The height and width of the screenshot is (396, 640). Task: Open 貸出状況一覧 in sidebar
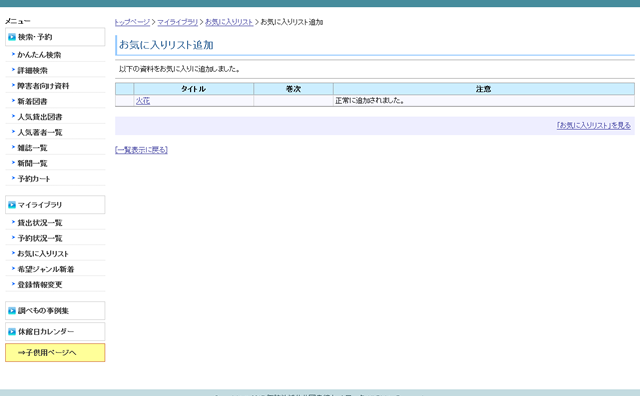click(40, 222)
